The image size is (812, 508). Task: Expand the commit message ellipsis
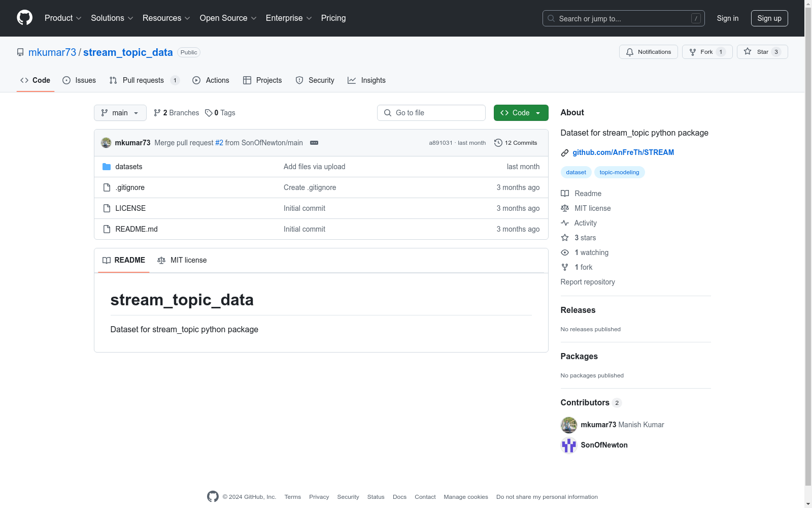pos(314,143)
